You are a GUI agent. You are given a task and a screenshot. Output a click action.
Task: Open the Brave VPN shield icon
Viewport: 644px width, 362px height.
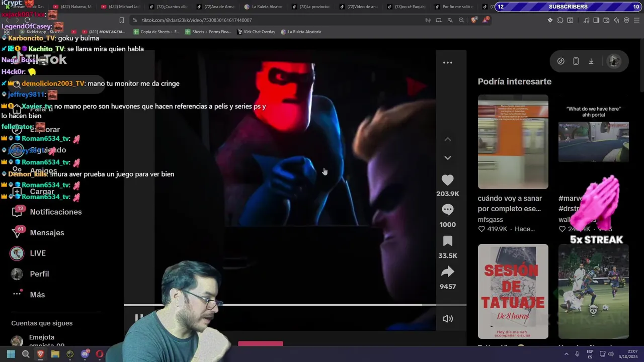[626, 20]
